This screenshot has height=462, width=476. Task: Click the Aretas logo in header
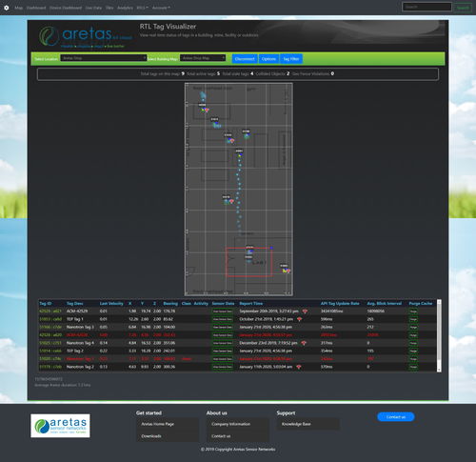click(x=86, y=36)
